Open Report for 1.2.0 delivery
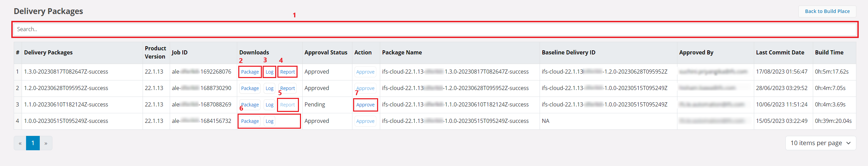Viewport: 868px width, 166px height. pos(287,88)
